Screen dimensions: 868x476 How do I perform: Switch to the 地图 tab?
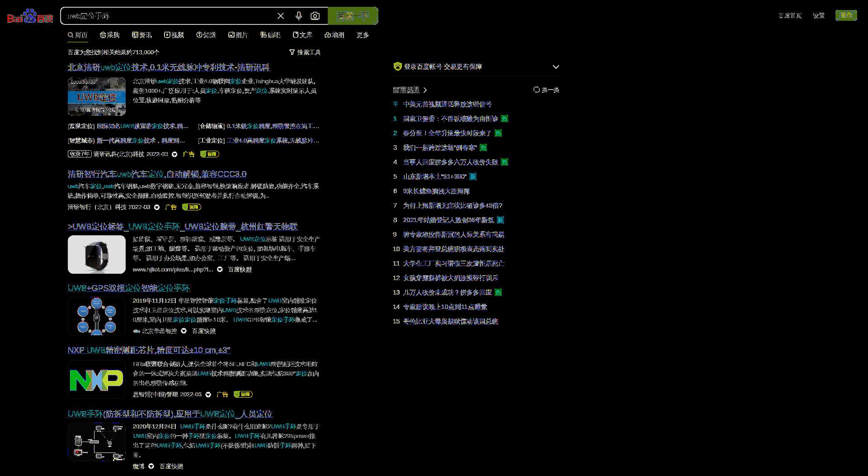point(335,35)
